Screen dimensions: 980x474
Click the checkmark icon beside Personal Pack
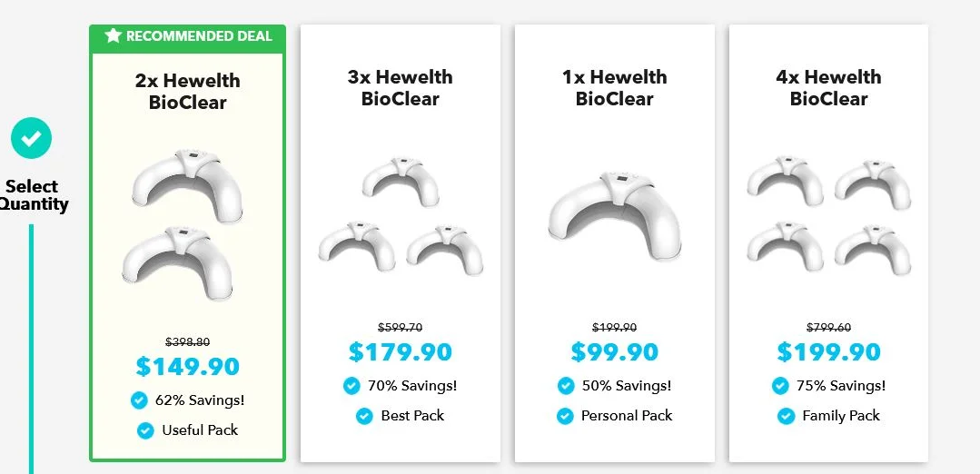[565, 416]
